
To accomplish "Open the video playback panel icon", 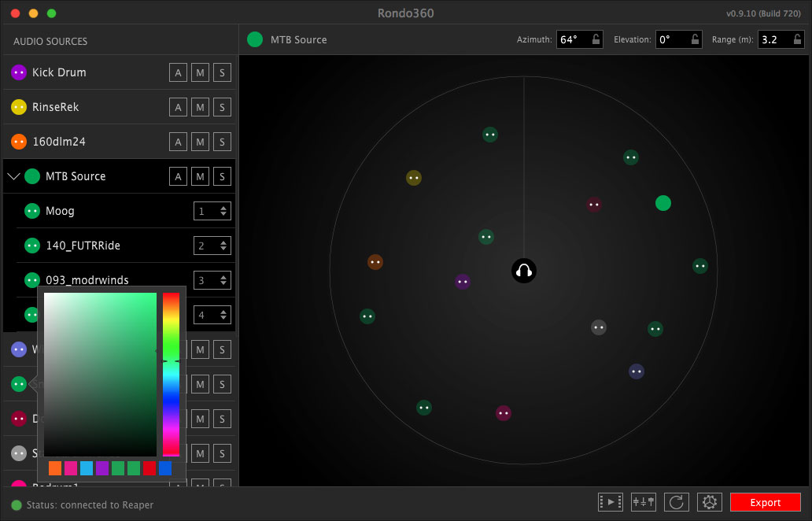I will [x=611, y=502].
